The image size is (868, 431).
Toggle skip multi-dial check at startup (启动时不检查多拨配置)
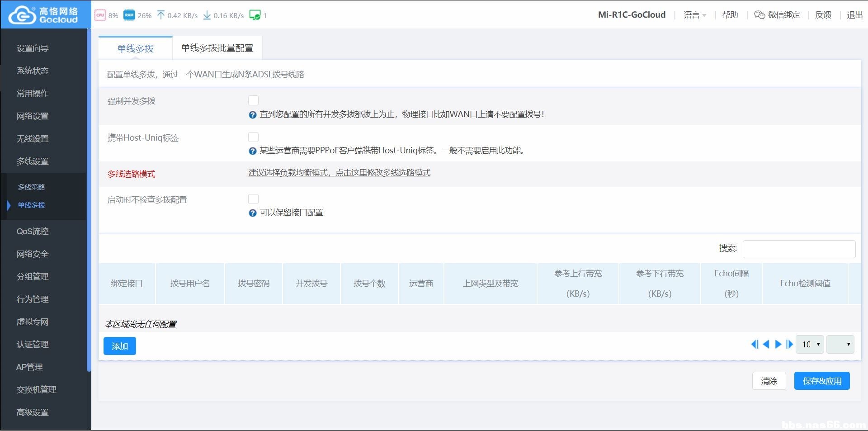click(253, 199)
